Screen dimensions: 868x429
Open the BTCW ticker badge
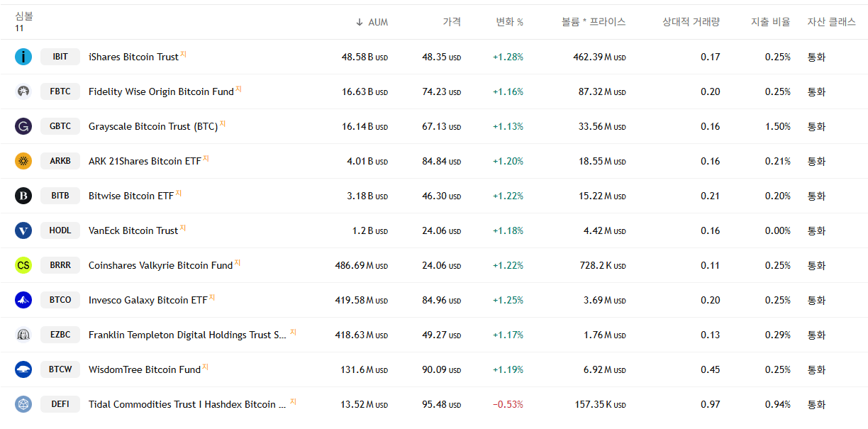pos(60,369)
